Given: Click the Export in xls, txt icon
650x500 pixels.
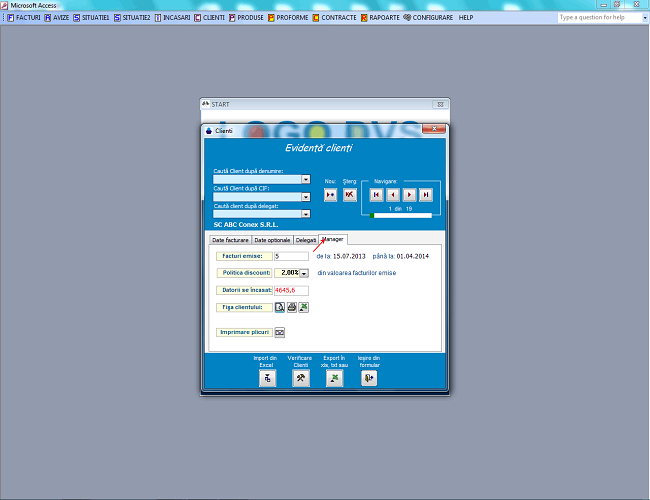Looking at the screenshot, I should tap(335, 378).
